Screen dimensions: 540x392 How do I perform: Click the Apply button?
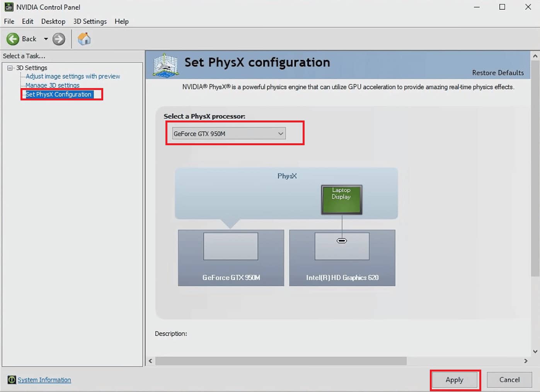(x=455, y=380)
